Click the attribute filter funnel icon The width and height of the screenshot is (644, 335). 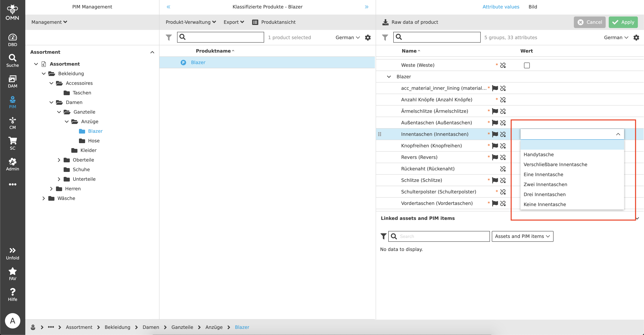(x=385, y=38)
